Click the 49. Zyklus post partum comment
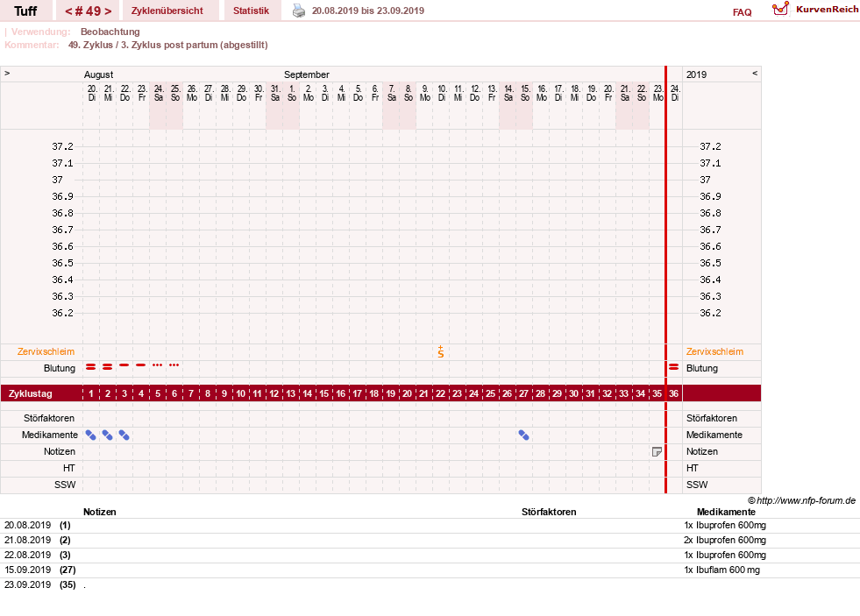The image size is (860, 616). (167, 45)
